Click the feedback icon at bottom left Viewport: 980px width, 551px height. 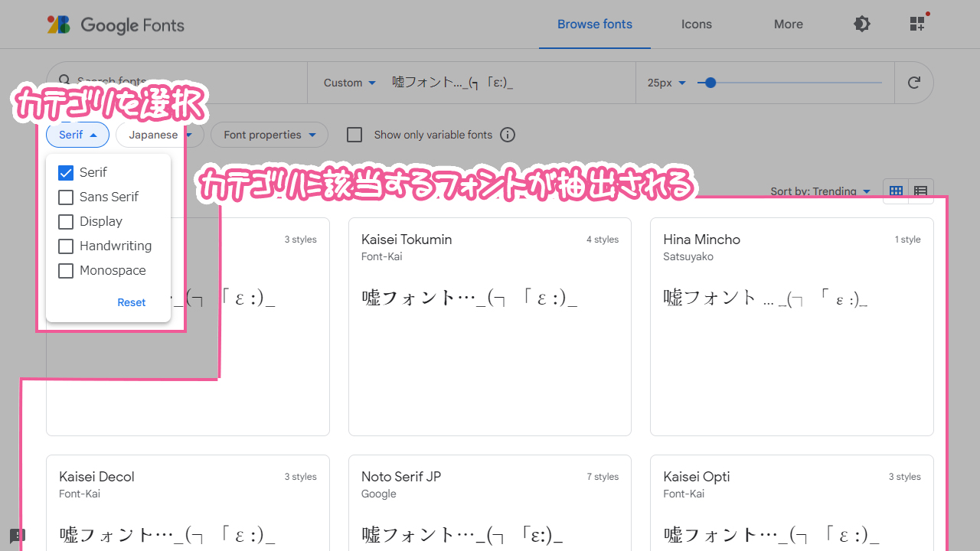[18, 536]
